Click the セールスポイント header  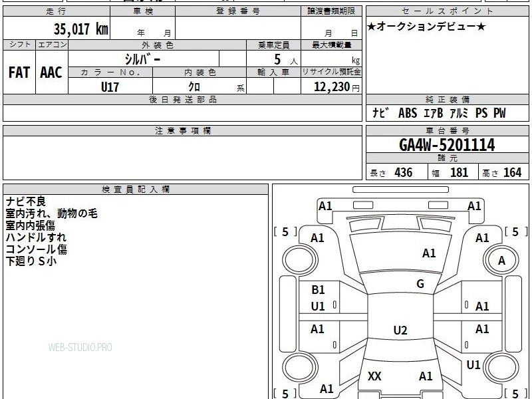[x=447, y=11]
